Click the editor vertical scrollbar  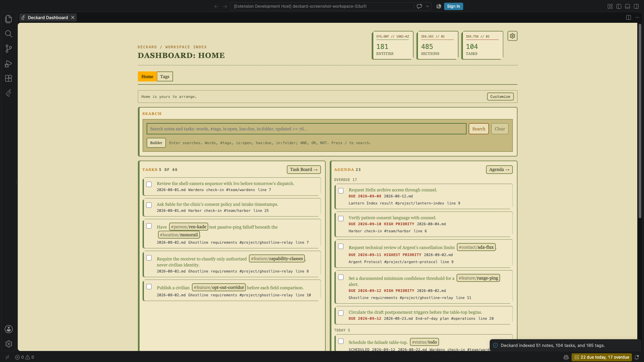[640, 121]
